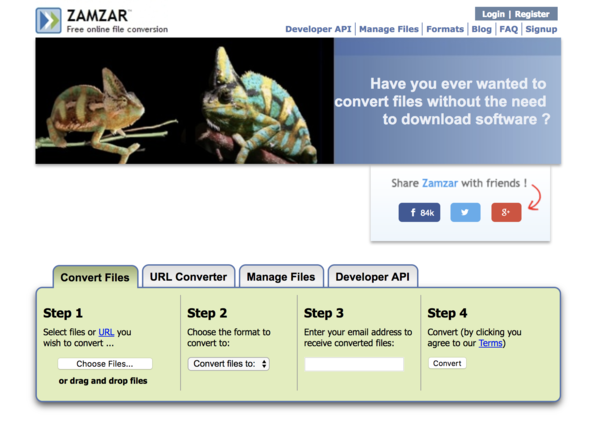Share Zamzar on Google Plus button
The width and height of the screenshot is (600, 422).
click(x=506, y=212)
